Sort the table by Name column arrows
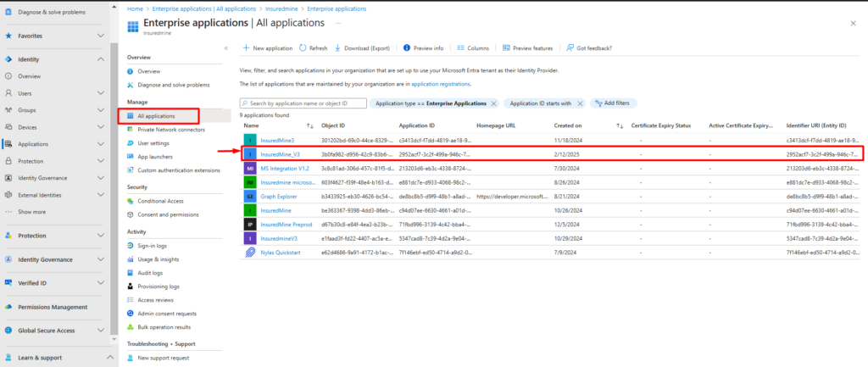This screenshot has width=868, height=367. [x=310, y=126]
